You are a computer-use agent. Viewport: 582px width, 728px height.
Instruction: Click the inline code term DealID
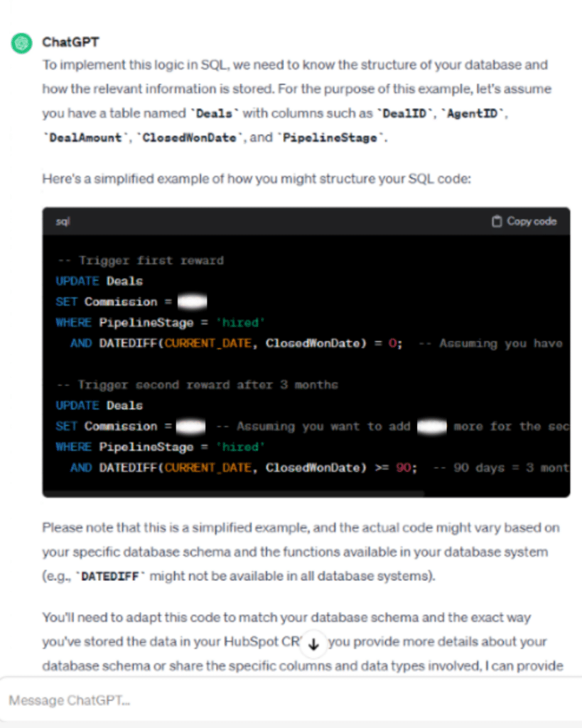click(x=407, y=114)
